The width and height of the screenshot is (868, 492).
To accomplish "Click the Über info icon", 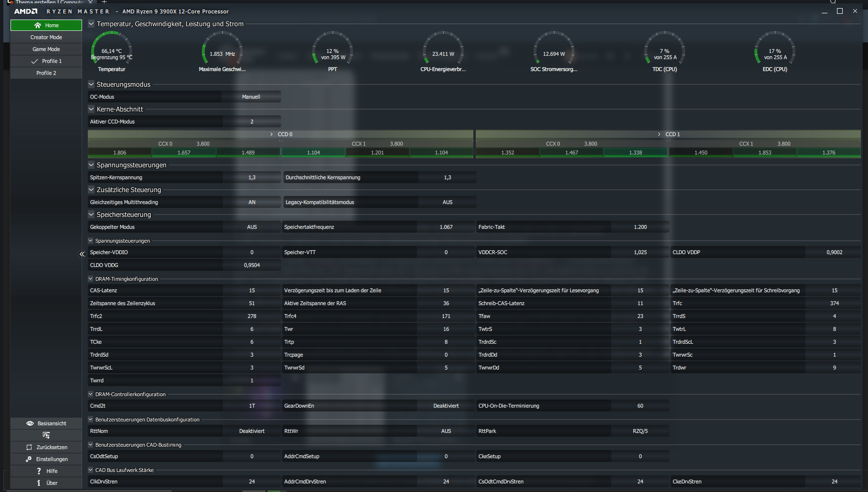I will point(39,483).
